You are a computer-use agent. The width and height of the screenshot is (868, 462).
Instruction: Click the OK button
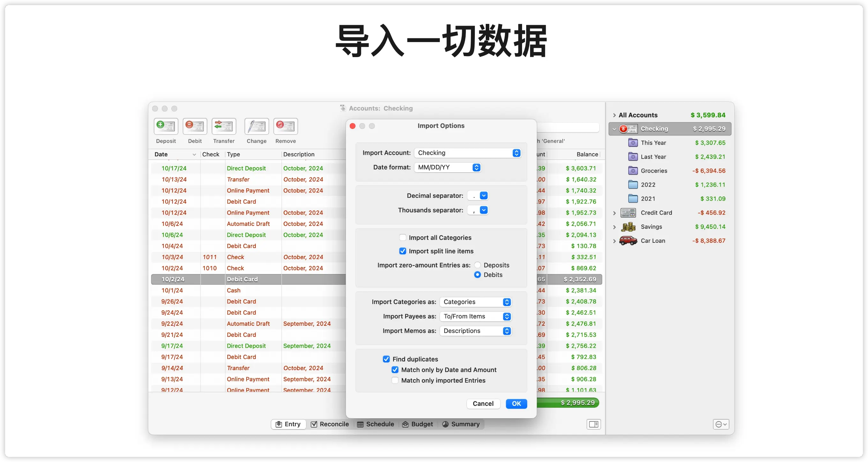pos(516,404)
